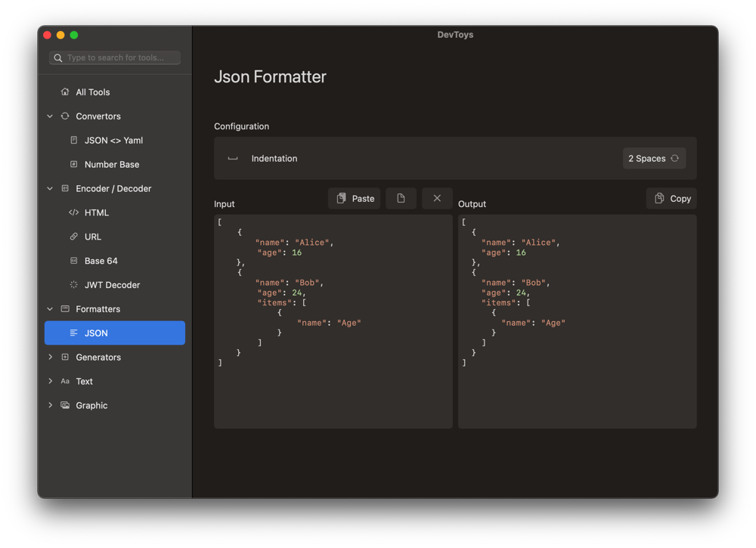Clear the input with the X icon
The height and width of the screenshot is (548, 756).
coord(437,198)
